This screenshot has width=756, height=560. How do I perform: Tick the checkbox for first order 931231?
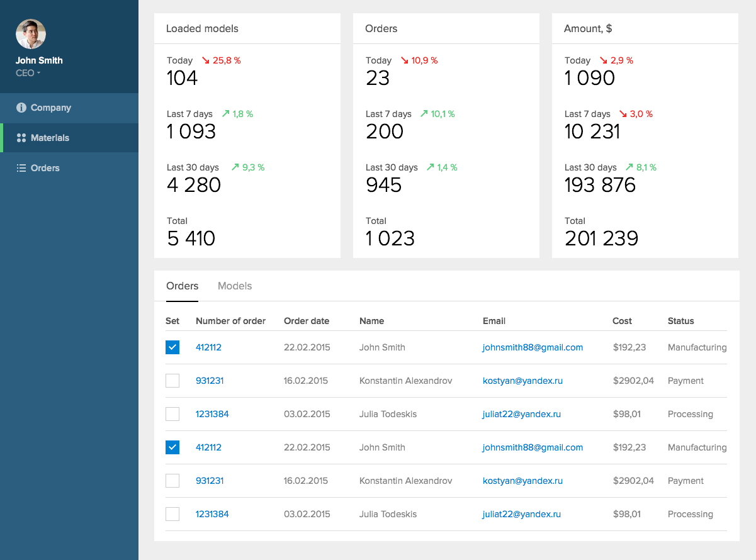pyautogui.click(x=172, y=381)
